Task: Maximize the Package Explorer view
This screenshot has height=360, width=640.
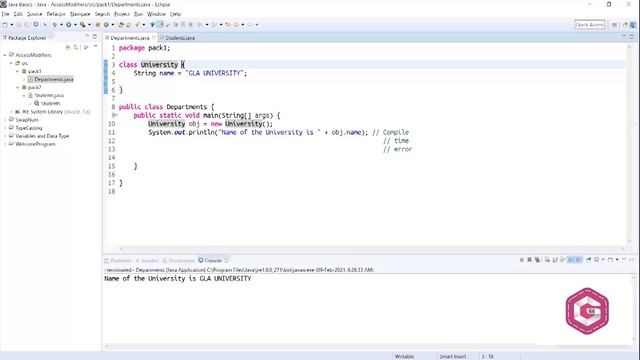Action: tap(95, 37)
